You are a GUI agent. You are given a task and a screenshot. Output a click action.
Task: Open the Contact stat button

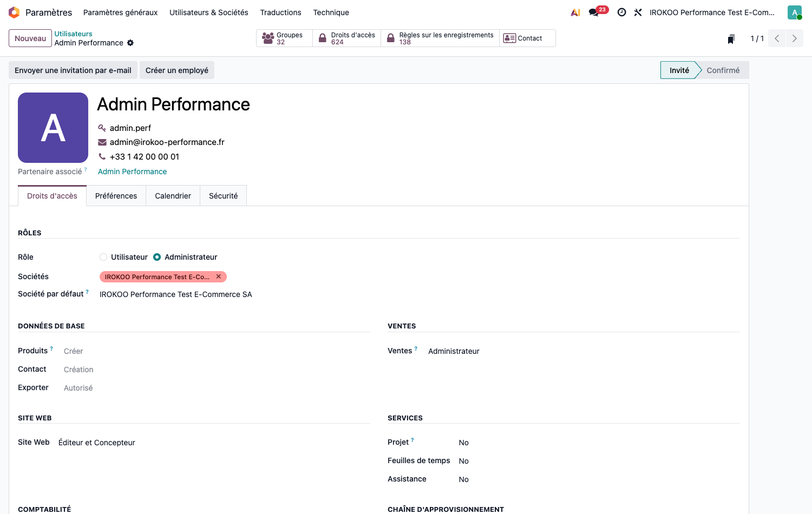[527, 38]
